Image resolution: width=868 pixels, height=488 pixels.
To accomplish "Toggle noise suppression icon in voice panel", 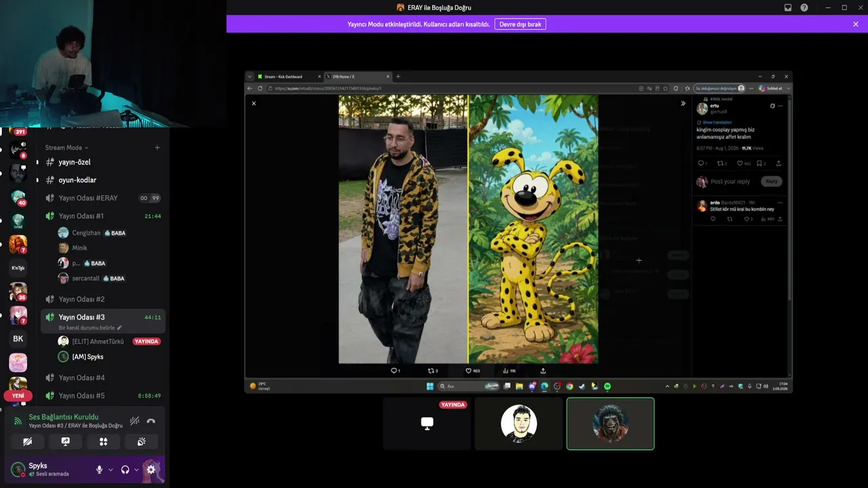I will (x=135, y=421).
